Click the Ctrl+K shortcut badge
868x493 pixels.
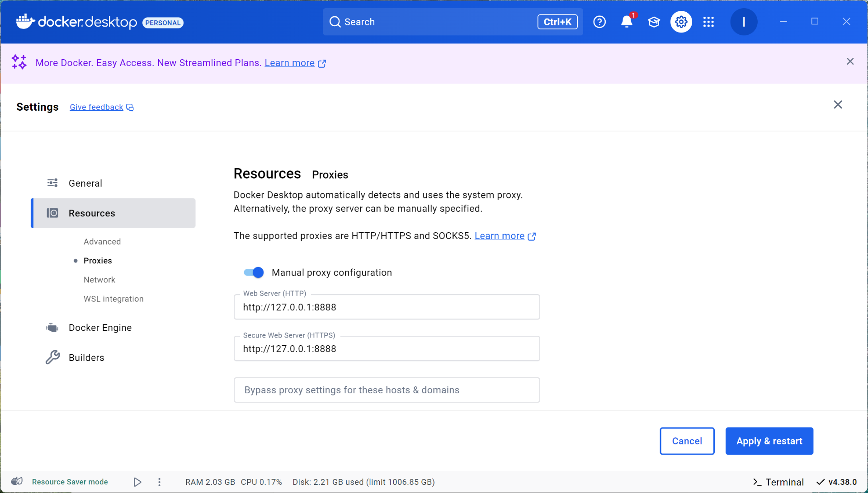(x=557, y=22)
